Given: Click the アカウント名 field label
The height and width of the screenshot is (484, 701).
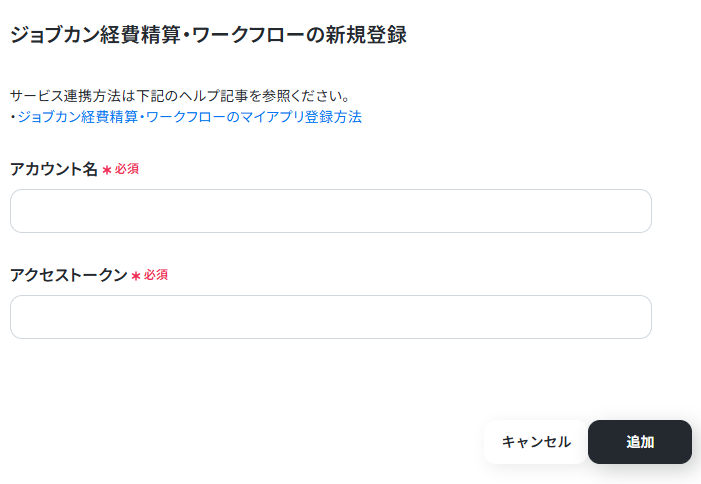Looking at the screenshot, I should point(54,169).
